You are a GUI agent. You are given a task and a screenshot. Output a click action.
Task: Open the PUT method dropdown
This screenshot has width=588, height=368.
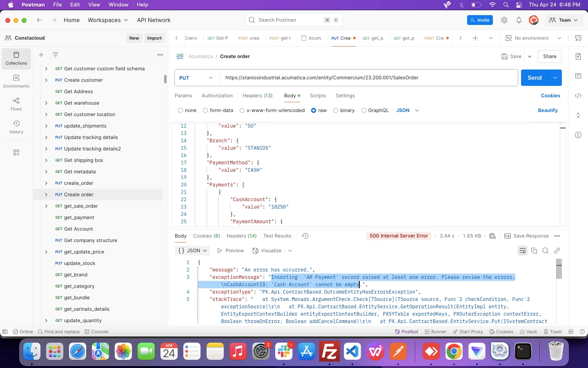[x=197, y=78]
